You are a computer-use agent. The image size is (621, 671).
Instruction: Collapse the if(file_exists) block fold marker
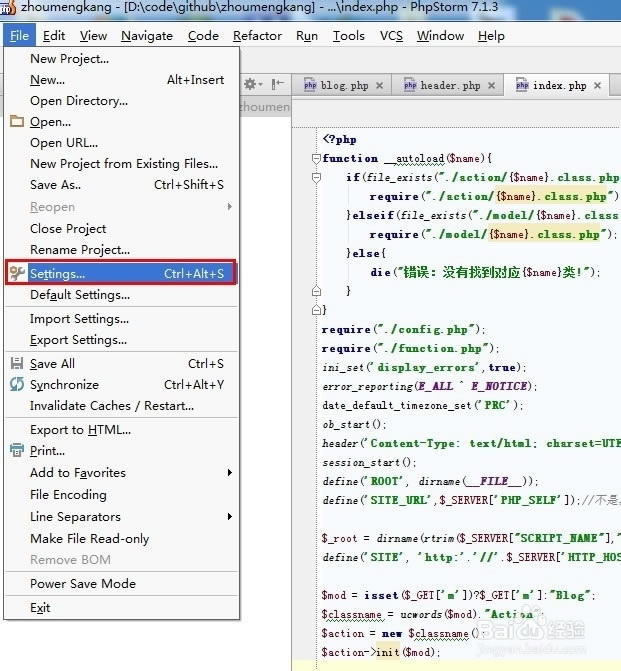click(316, 178)
